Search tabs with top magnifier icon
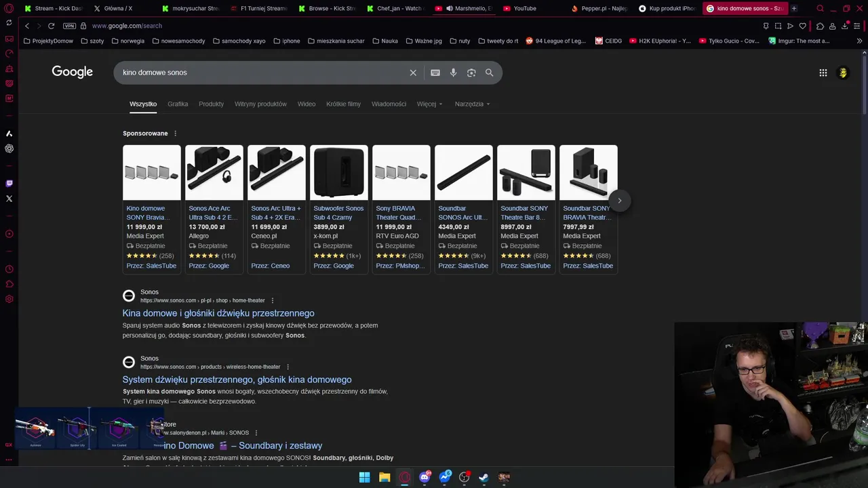Image resolution: width=868 pixels, height=488 pixels. pos(820,8)
